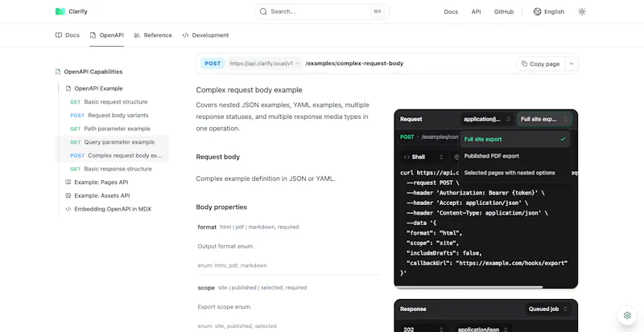The width and height of the screenshot is (644, 332).
Task: Open the Docs tab
Action: pyautogui.click(x=68, y=35)
